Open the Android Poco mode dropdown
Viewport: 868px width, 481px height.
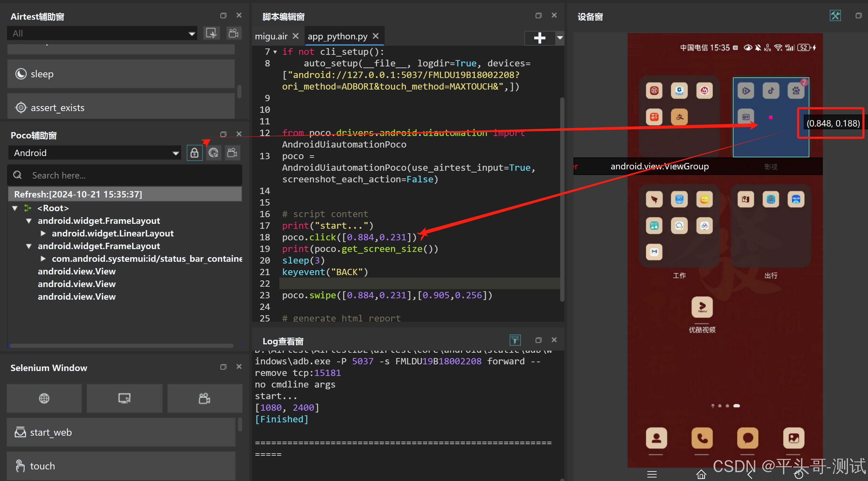[175, 153]
